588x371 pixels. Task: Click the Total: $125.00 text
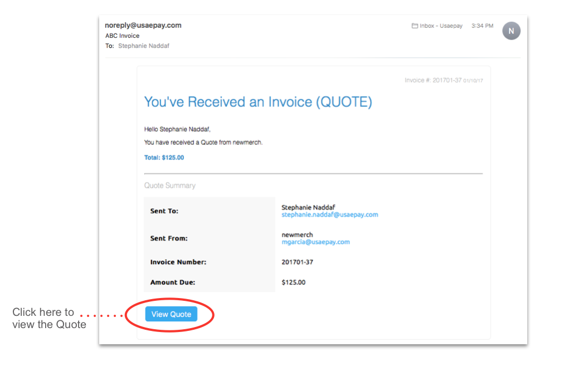tap(163, 157)
